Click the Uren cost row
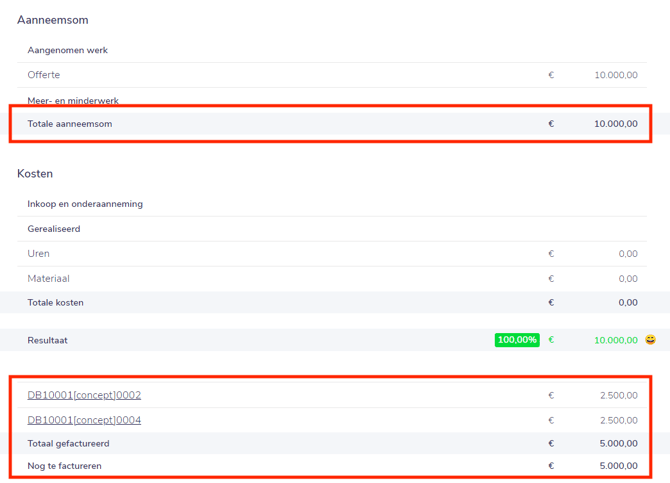 [332, 254]
